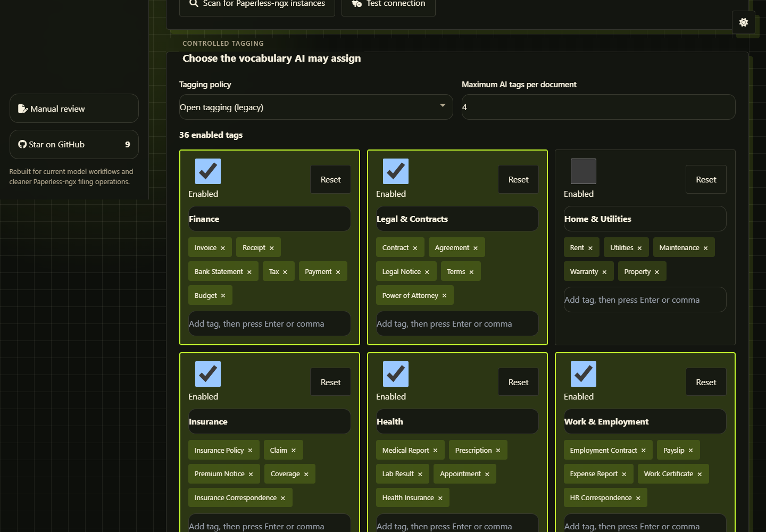
Task: Remove the Payment tag
Action: tap(338, 272)
